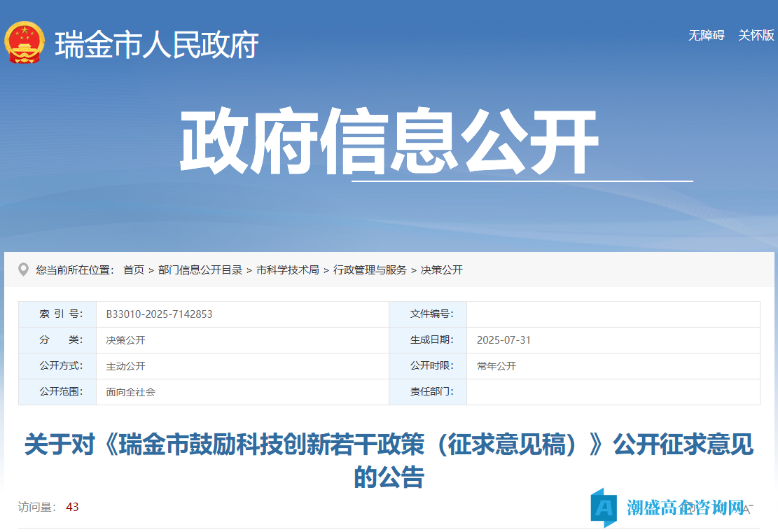Click the national emblem logo
Viewport: 778px width, 532px height.
[25, 43]
